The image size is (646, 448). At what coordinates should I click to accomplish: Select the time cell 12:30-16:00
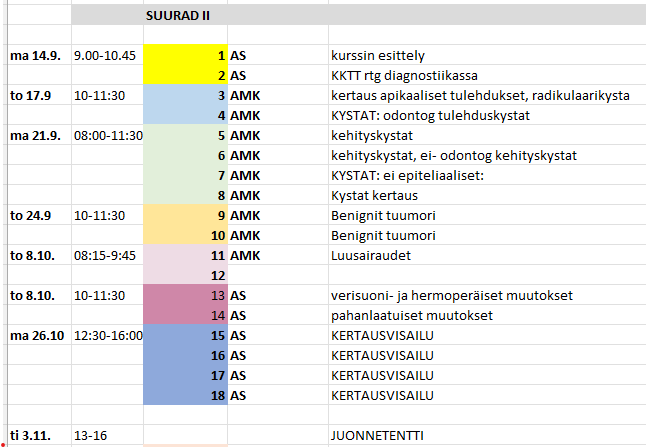(108, 335)
